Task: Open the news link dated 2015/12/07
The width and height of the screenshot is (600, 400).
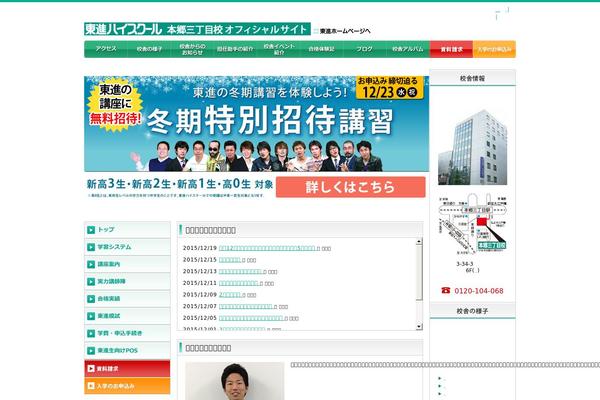Action: [246, 306]
